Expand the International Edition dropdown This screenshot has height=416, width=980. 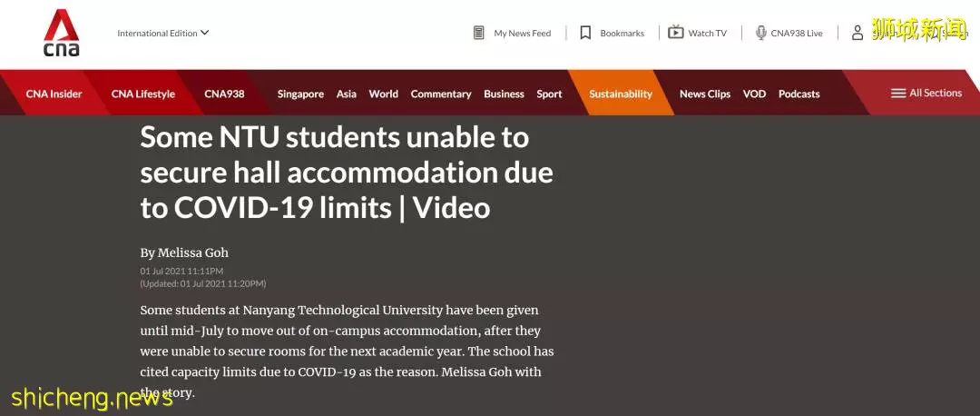click(162, 34)
